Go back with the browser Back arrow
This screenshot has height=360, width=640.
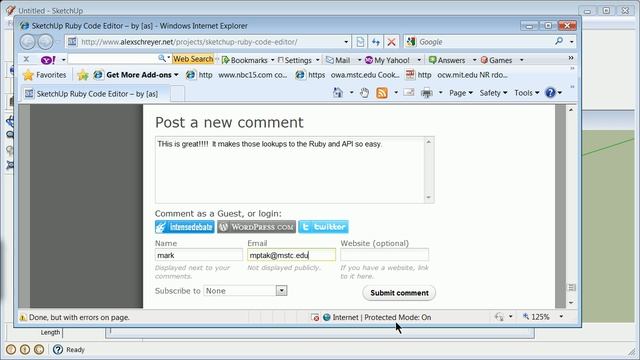coord(28,42)
